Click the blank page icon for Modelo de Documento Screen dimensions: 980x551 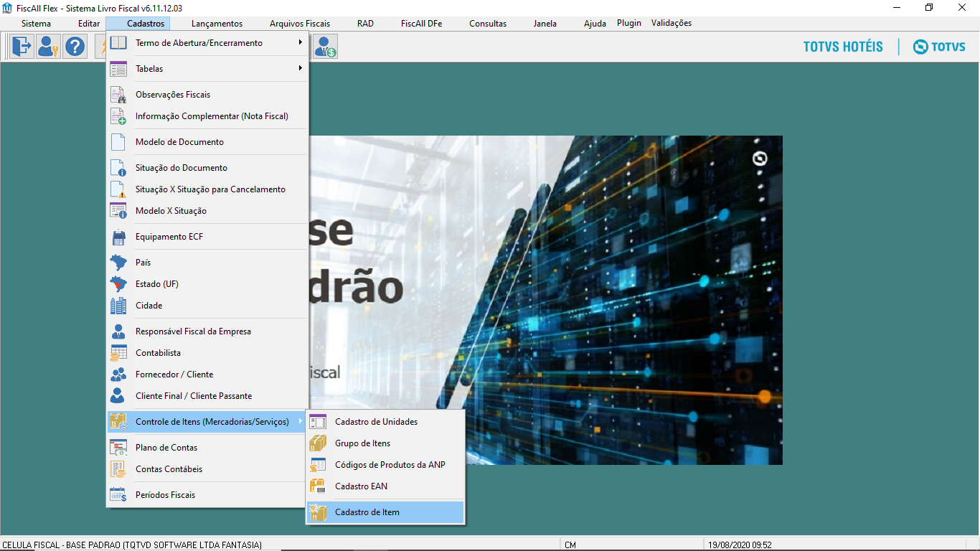point(118,142)
